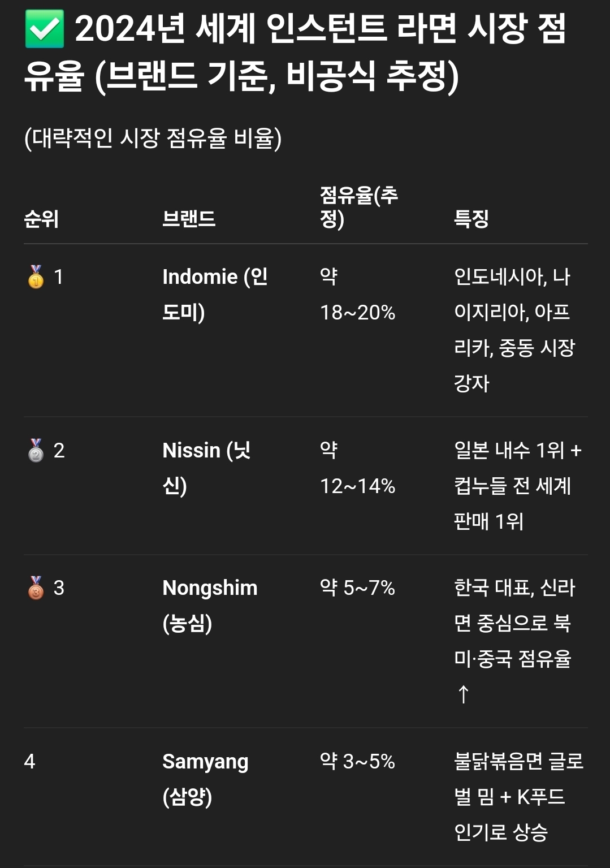Click the green checkmark emoji in title

point(44,31)
